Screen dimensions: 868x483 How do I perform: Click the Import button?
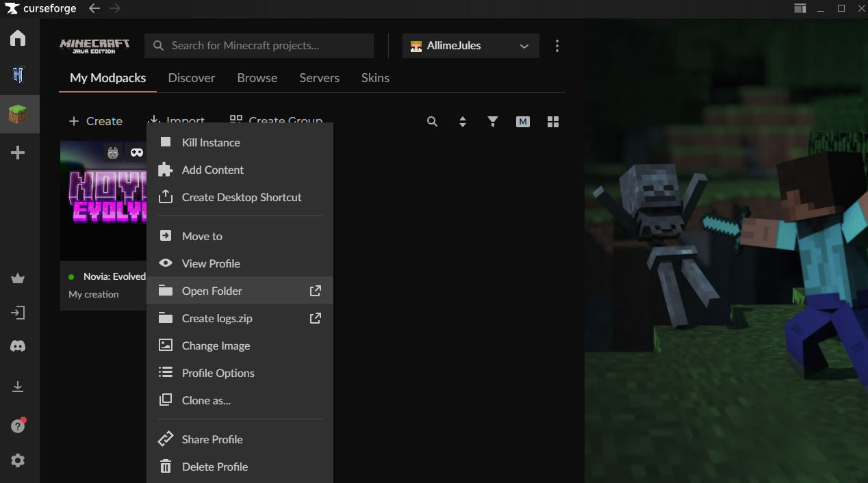(x=177, y=119)
